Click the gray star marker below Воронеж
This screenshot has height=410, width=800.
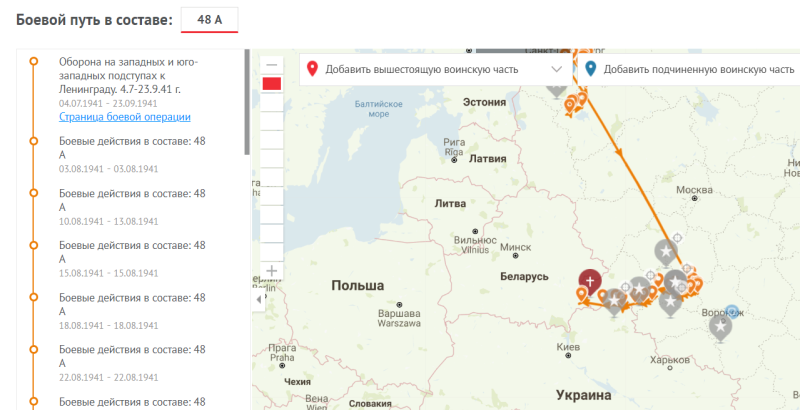719,326
